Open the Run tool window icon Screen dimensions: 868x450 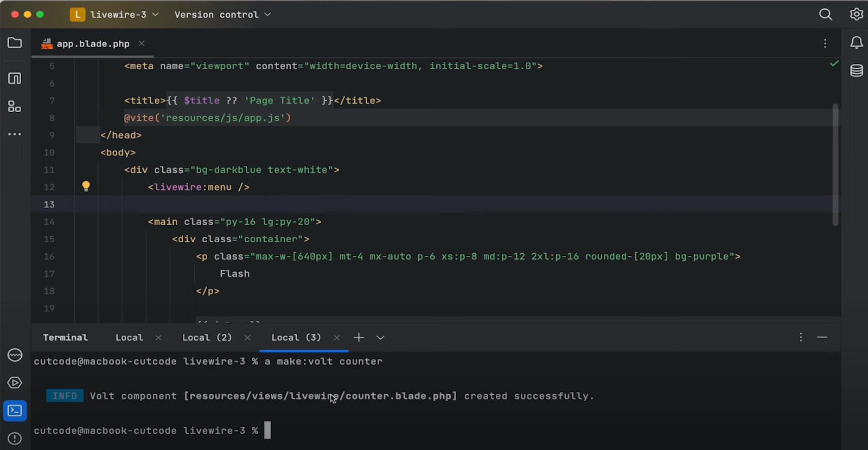[15, 383]
